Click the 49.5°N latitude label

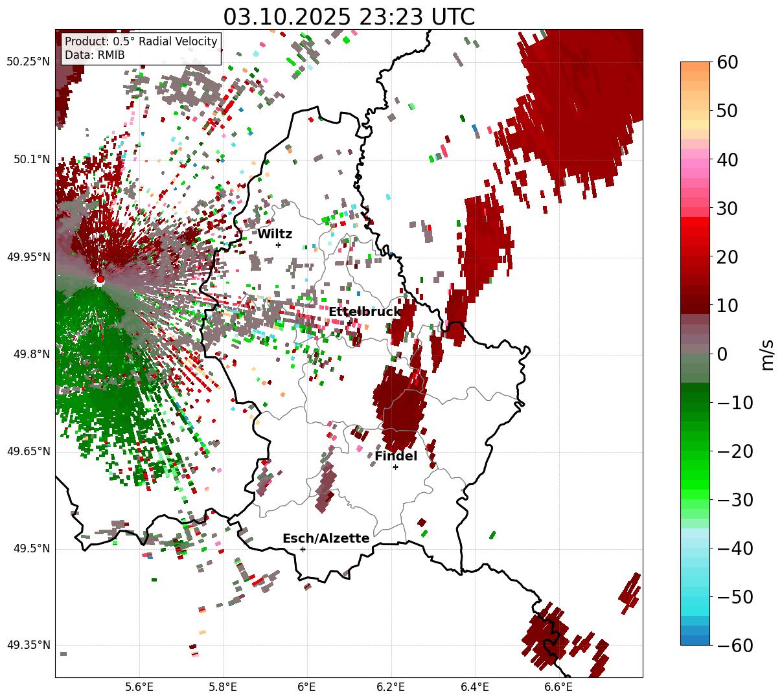(31, 548)
